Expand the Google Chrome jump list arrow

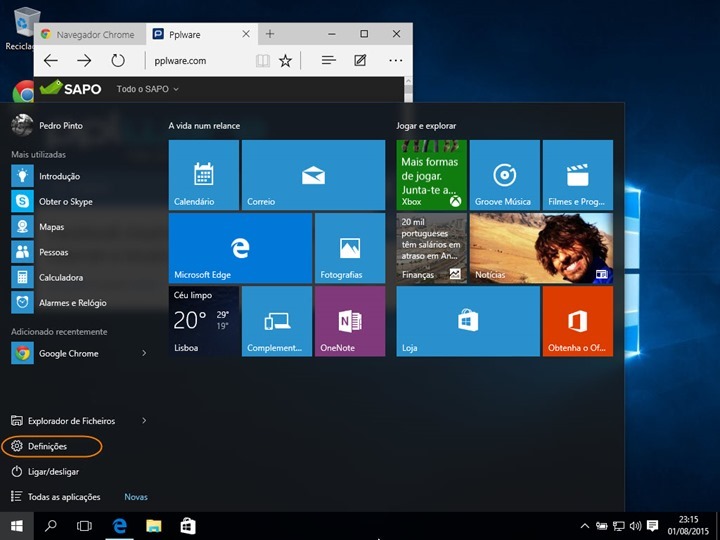point(144,353)
